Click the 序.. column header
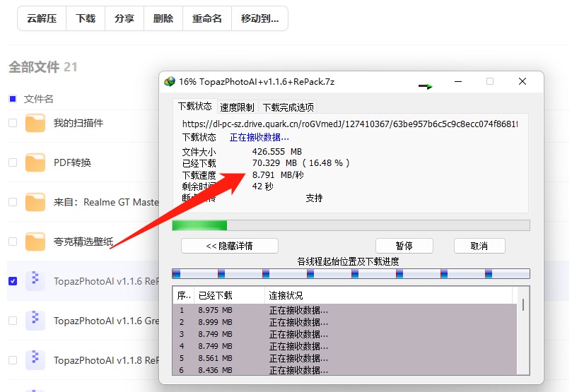The height and width of the screenshot is (392, 572). [x=184, y=295]
